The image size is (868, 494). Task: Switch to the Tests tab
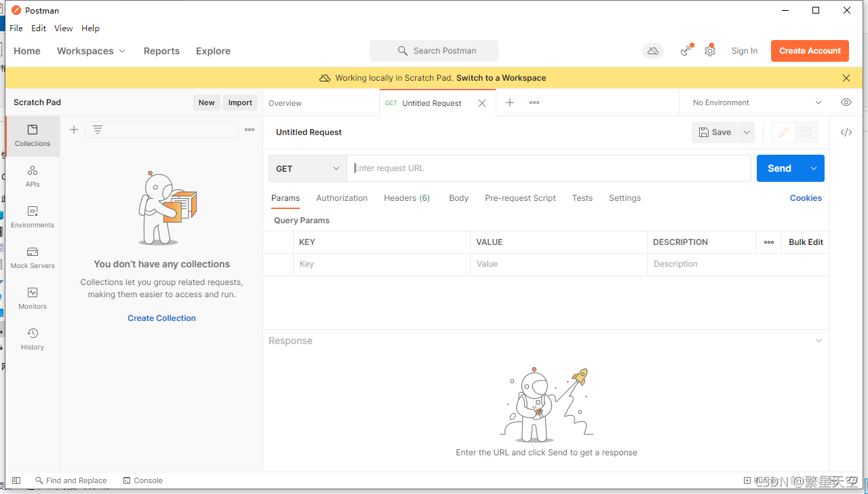pos(583,198)
